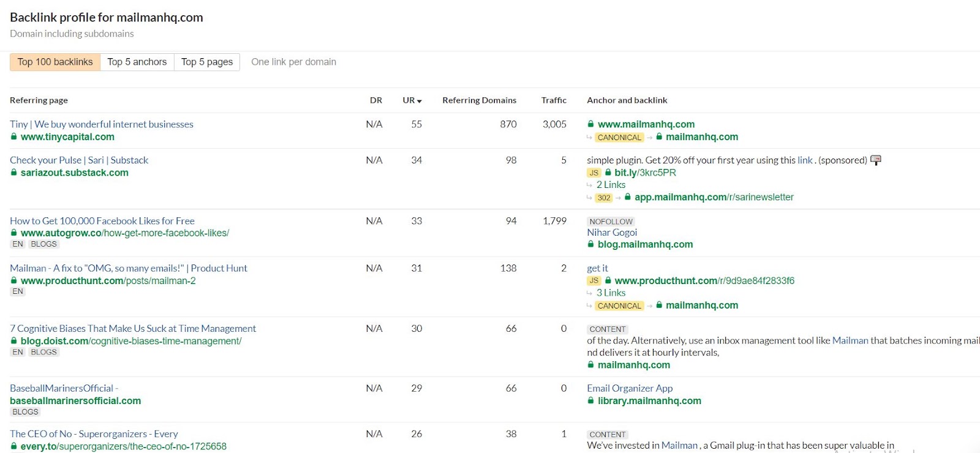Expand the 2 Links redirect chain
980x453 pixels.
click(x=611, y=185)
